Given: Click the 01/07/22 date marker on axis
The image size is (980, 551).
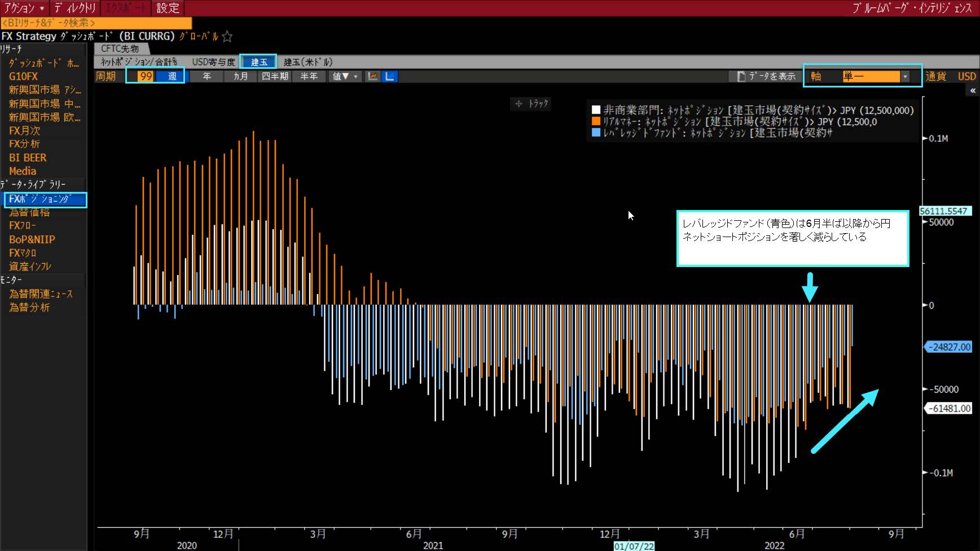Looking at the screenshot, I should coord(634,546).
